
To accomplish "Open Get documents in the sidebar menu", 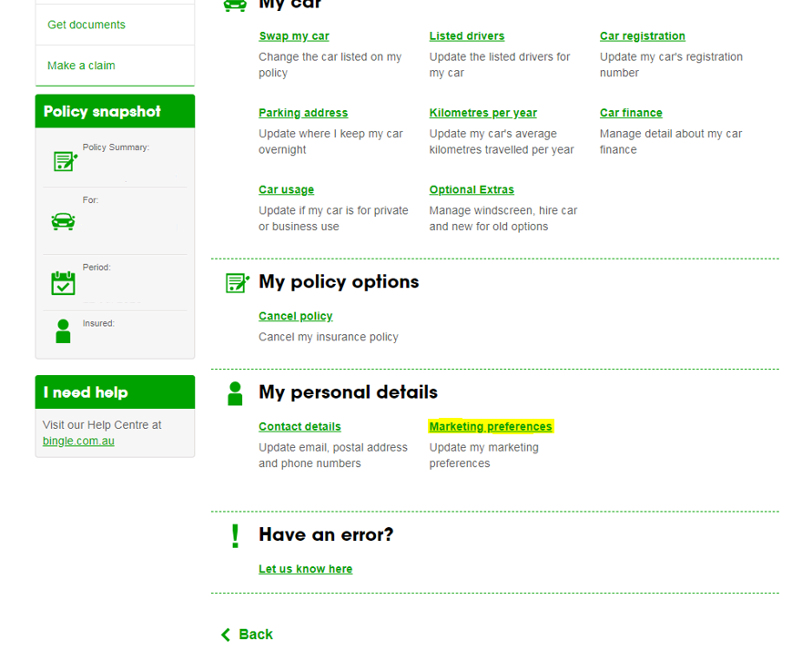I will (x=86, y=25).
